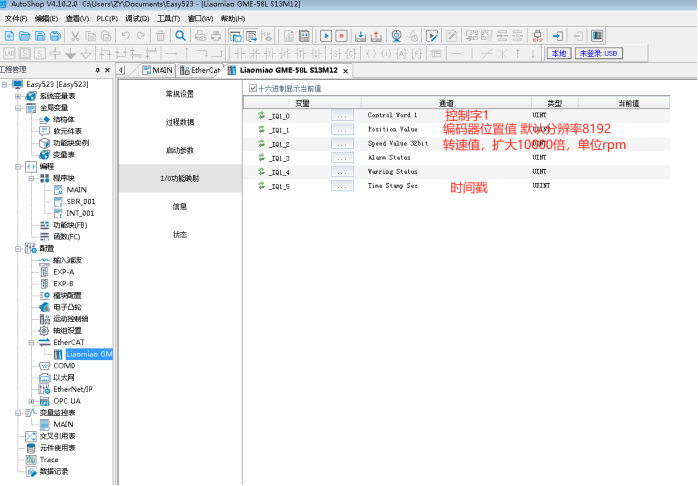Select the 启动参数 settings page
Screen dimensions: 698x486
click(x=180, y=150)
